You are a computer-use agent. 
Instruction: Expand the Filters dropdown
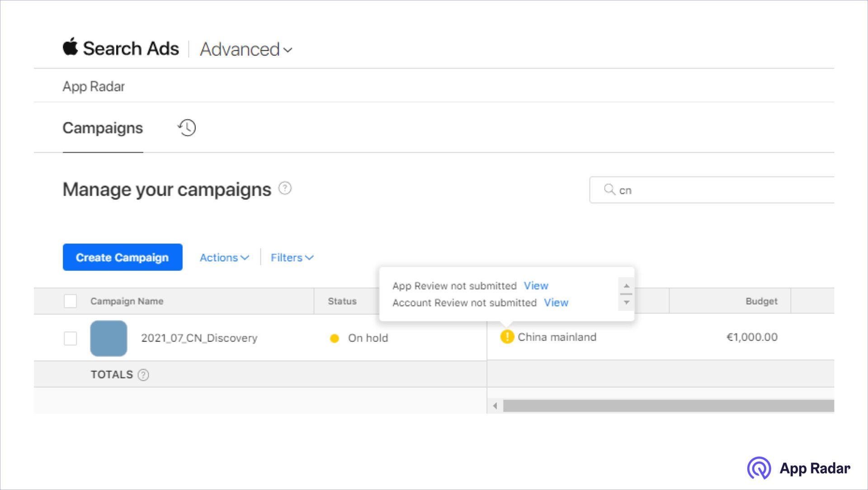292,258
